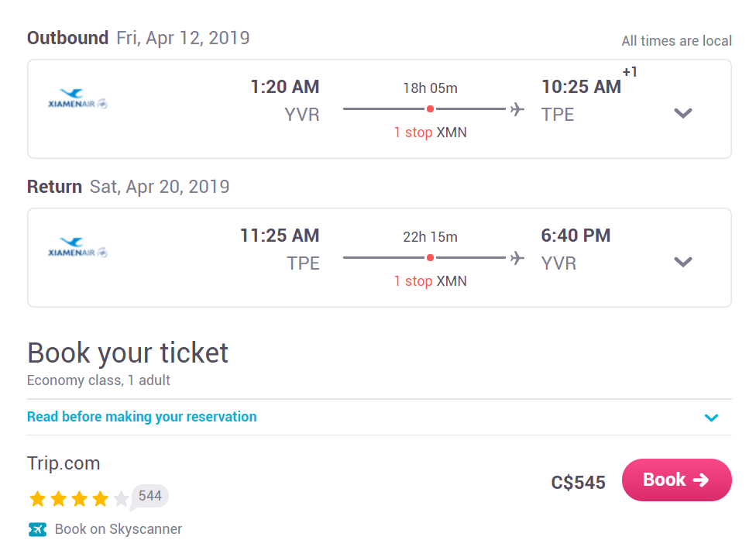Book the C$545 Trip.com ticket

(676, 480)
